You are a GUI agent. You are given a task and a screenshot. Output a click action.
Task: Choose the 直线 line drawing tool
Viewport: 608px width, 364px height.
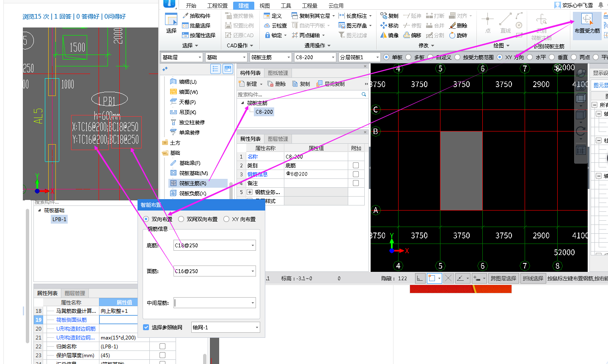(x=505, y=24)
